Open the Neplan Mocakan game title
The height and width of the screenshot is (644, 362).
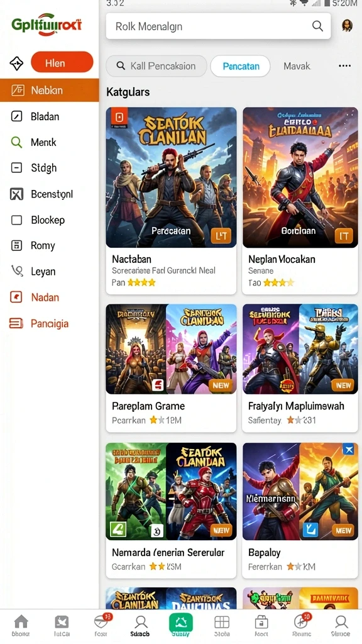(x=282, y=259)
